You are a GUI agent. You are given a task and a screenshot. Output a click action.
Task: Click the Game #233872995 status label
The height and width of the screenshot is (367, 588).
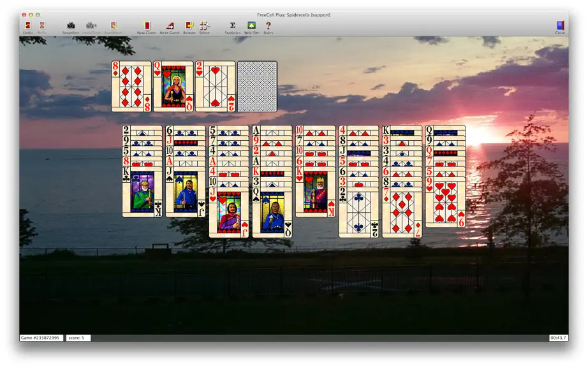tap(41, 338)
